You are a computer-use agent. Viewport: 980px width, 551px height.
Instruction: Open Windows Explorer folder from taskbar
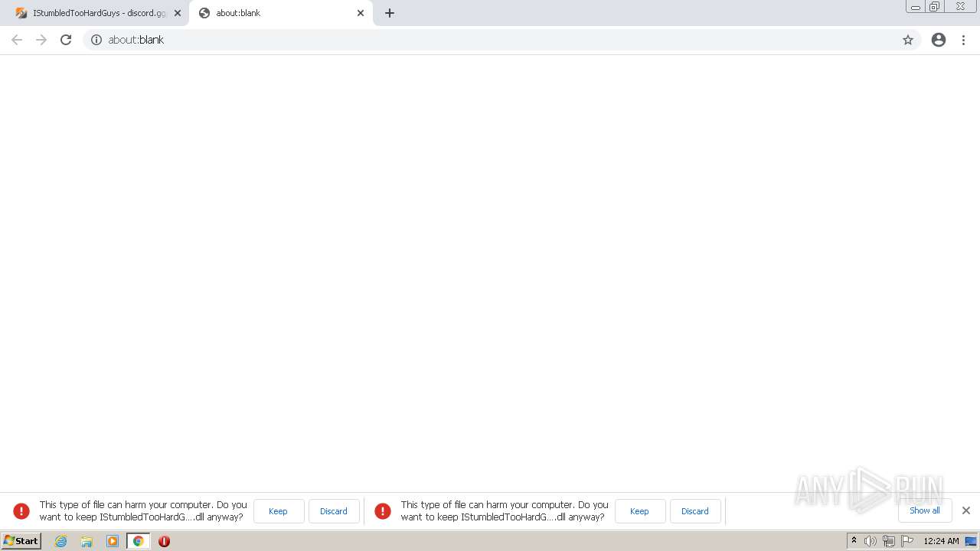click(87, 541)
